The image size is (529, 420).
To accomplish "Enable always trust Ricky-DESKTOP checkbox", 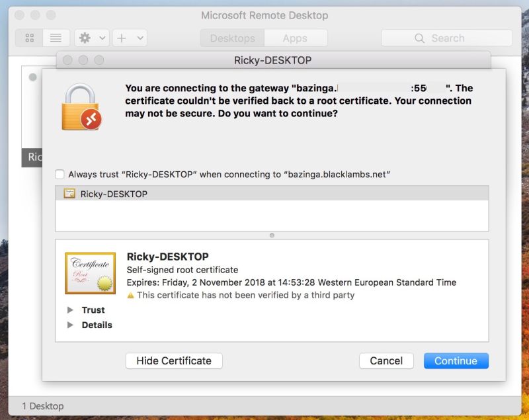I will (x=59, y=174).
